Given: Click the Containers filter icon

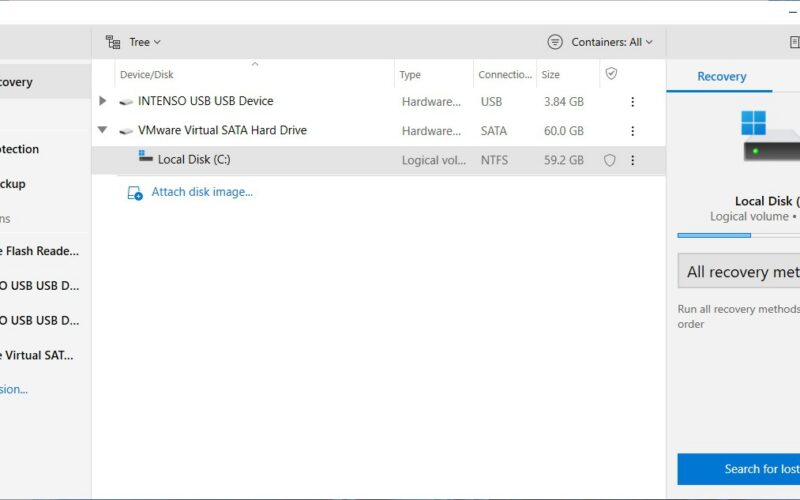Looking at the screenshot, I should 555,42.
